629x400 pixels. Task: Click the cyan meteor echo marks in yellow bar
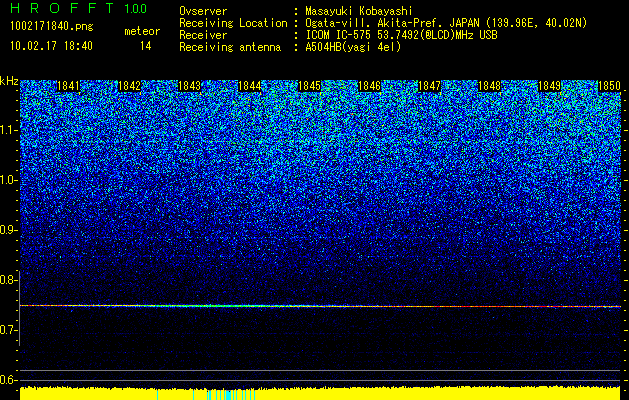[206, 394]
